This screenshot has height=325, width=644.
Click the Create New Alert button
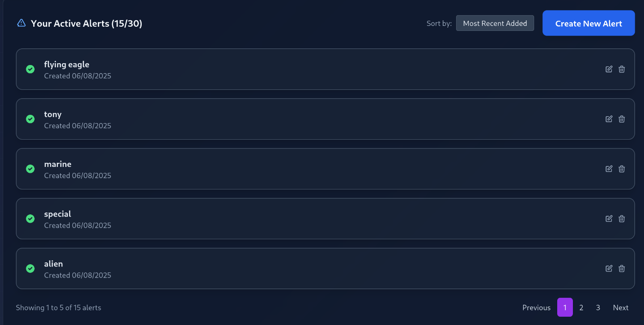589,24
